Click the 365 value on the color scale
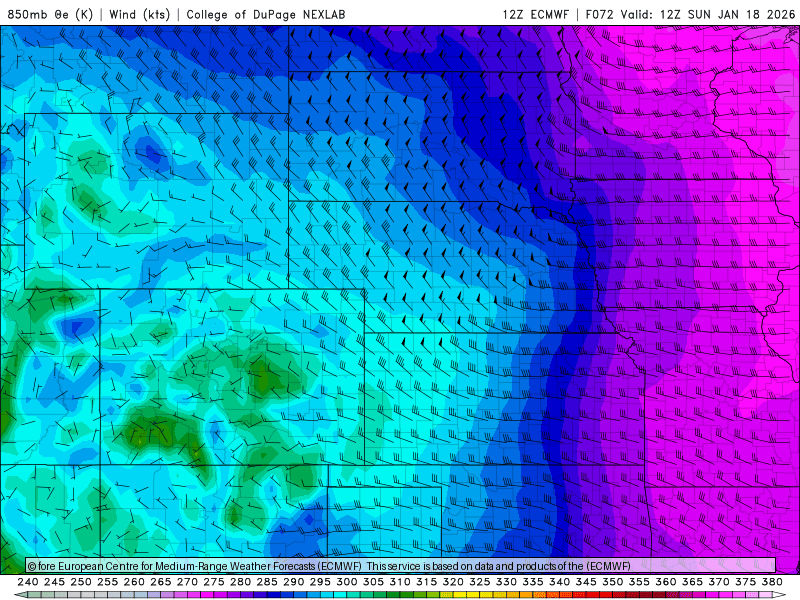The image size is (800, 600). click(x=692, y=582)
